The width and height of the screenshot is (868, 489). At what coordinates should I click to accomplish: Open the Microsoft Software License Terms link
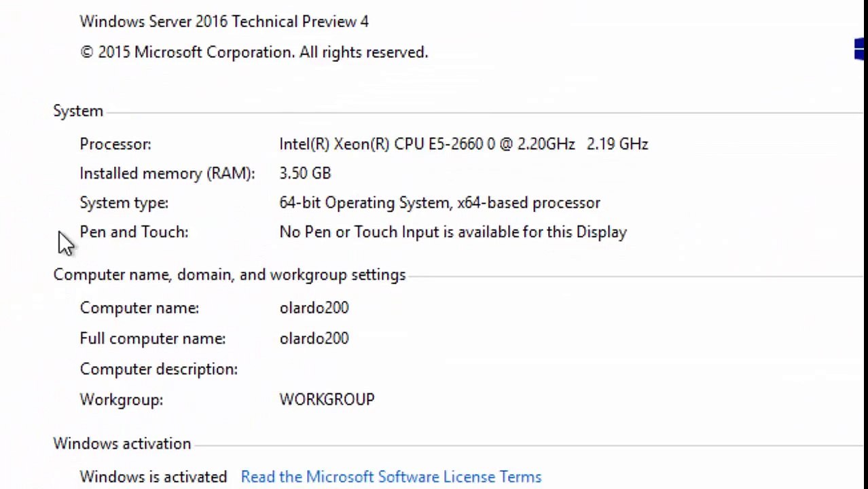(x=391, y=477)
